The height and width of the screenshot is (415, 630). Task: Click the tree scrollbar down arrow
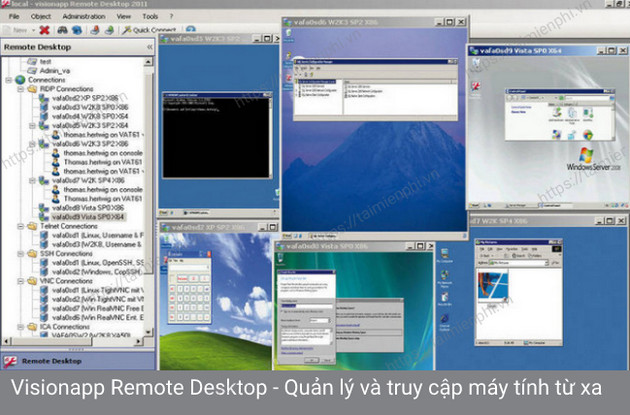(x=148, y=332)
